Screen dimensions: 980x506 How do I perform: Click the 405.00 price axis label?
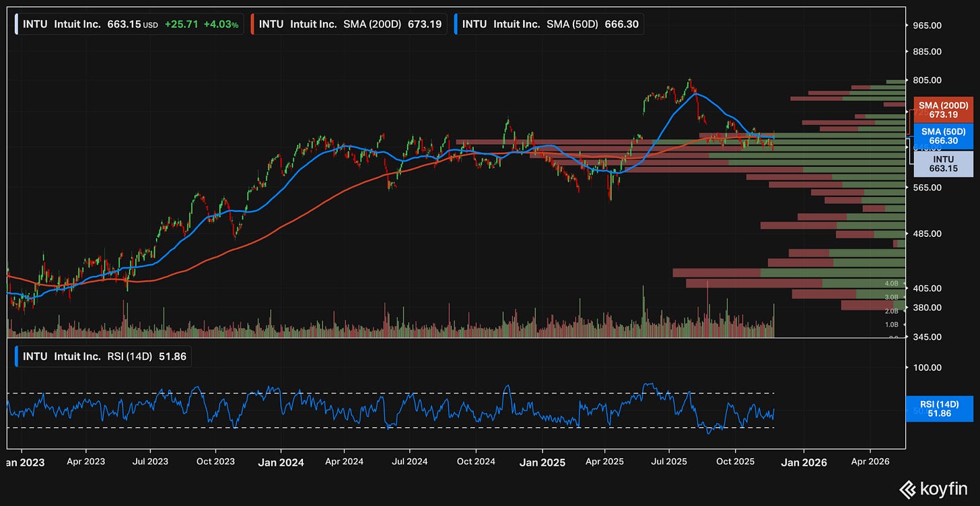pyautogui.click(x=926, y=288)
